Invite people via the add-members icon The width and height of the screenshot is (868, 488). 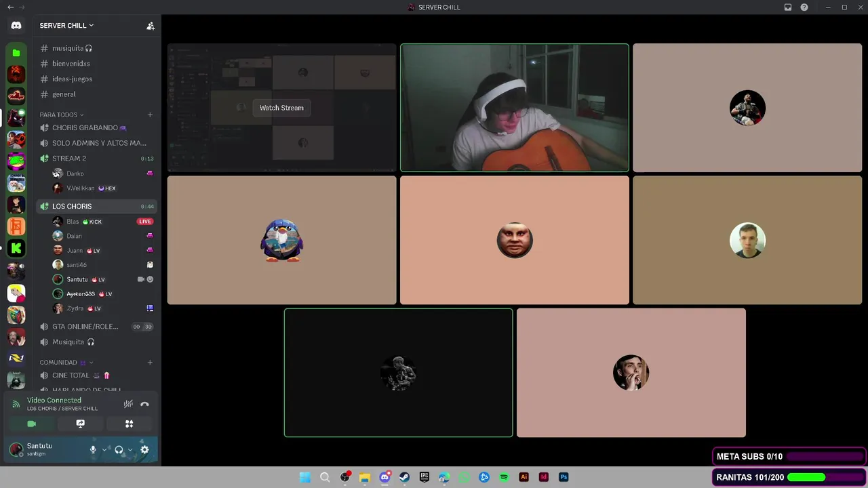151,26
